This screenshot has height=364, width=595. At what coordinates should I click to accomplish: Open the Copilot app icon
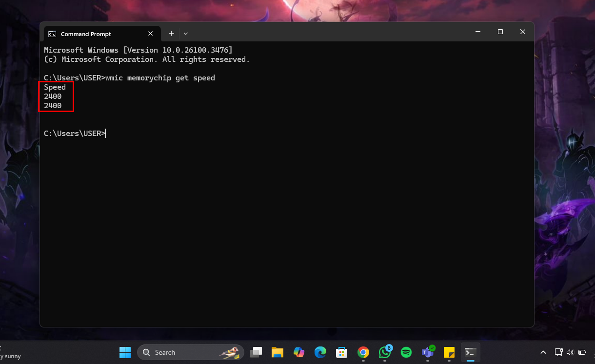pyautogui.click(x=299, y=352)
